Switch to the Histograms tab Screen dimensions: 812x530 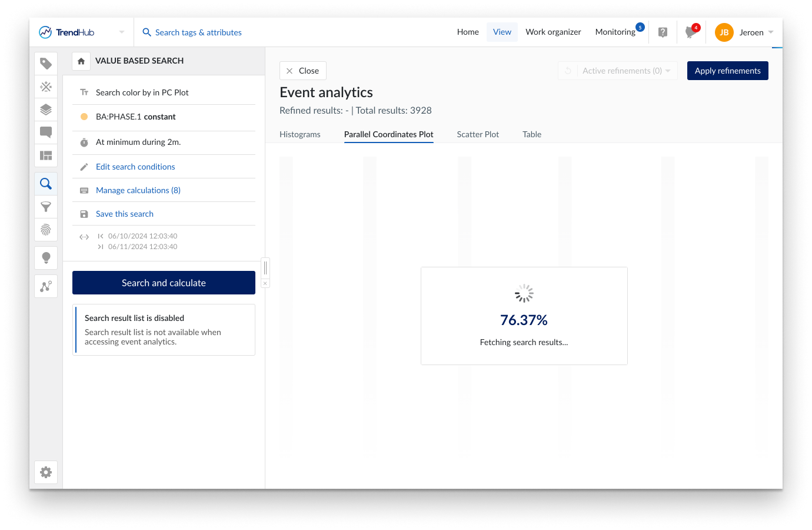[x=300, y=134]
